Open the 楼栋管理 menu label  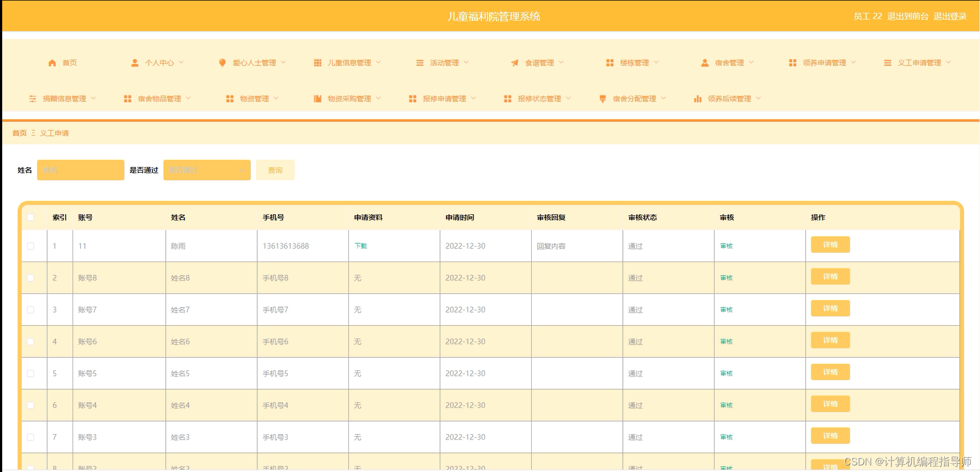click(634, 63)
